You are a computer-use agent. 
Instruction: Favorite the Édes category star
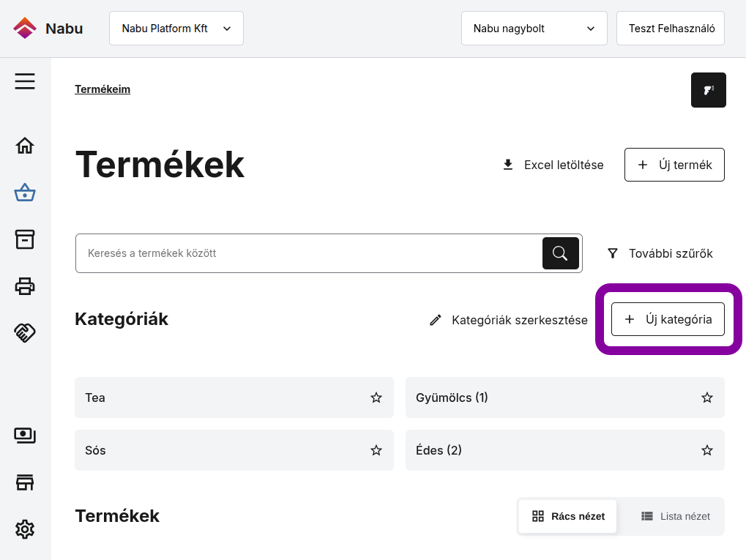(x=707, y=450)
